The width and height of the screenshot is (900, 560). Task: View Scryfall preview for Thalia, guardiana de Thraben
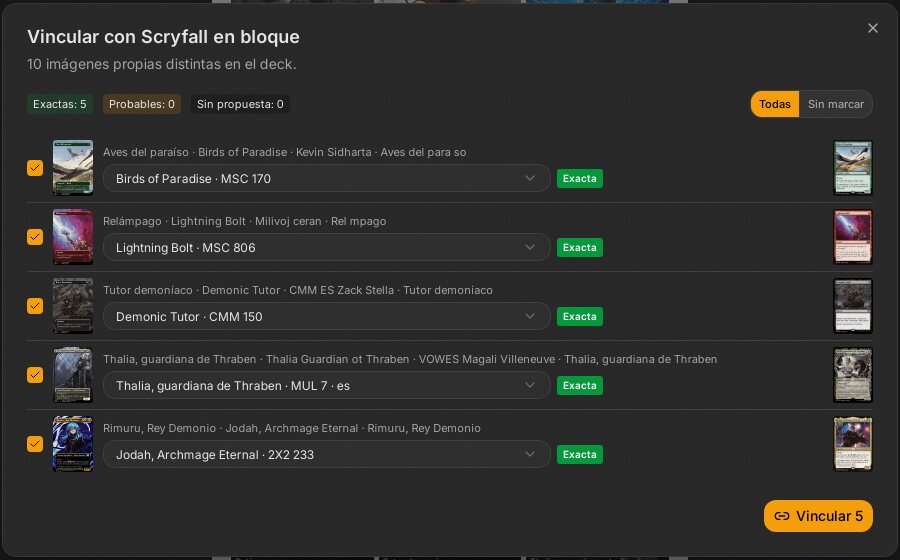[x=852, y=375]
